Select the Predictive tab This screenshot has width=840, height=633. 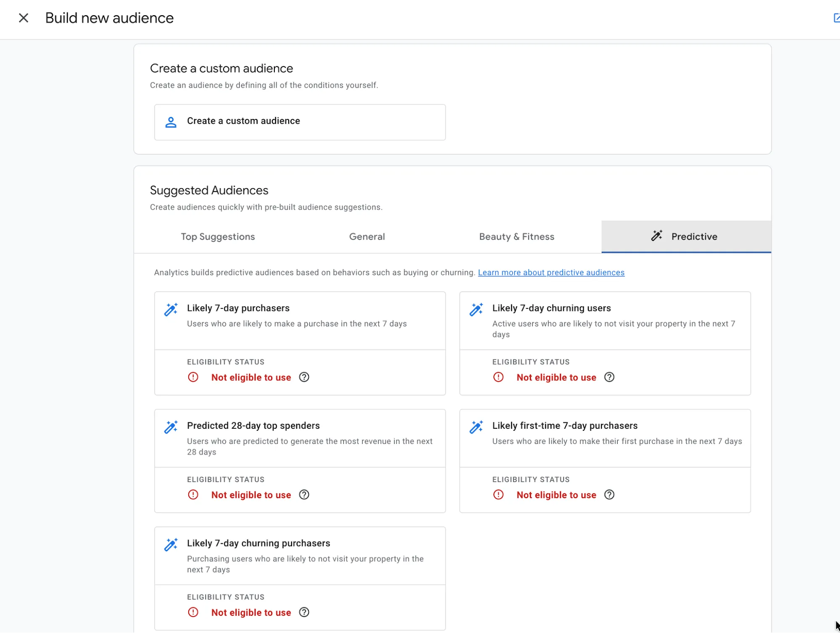point(686,237)
